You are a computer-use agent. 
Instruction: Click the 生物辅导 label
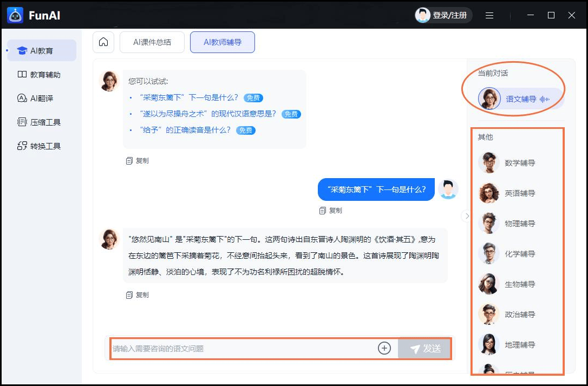coord(520,284)
